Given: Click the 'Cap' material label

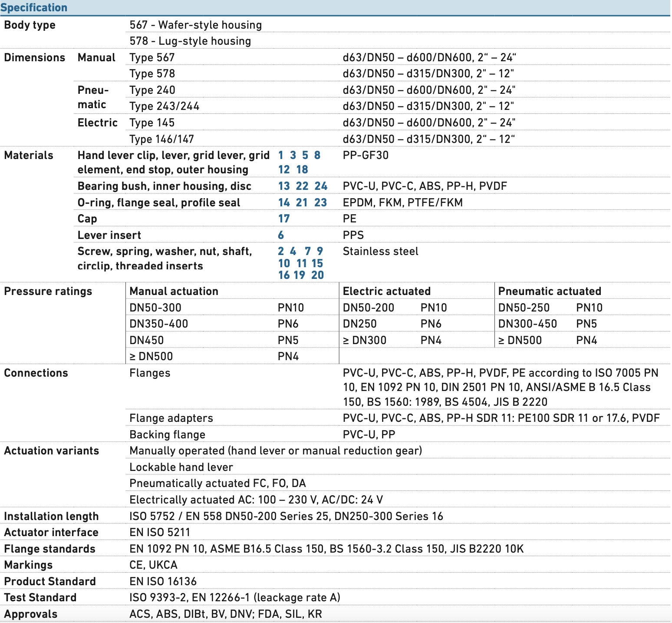Looking at the screenshot, I should [x=87, y=219].
